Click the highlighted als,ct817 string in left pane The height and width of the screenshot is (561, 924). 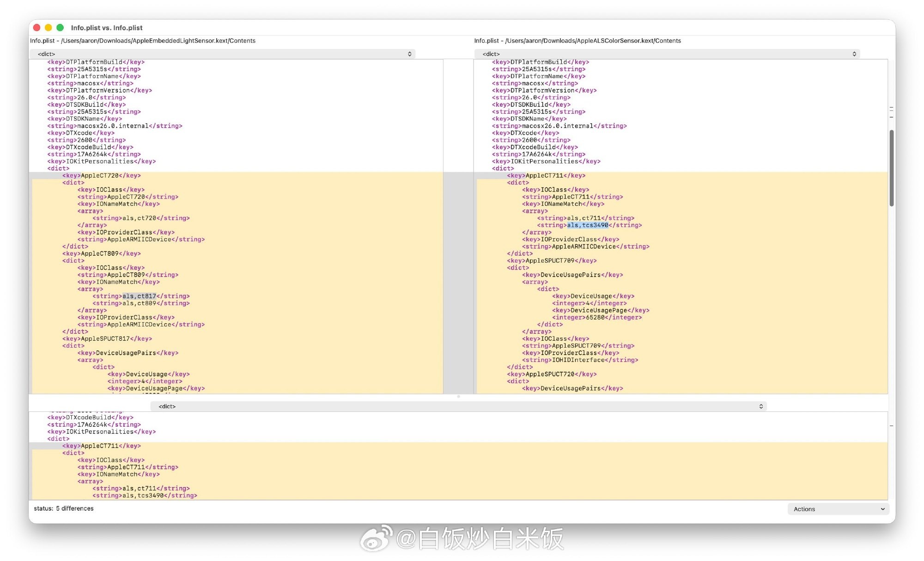pyautogui.click(x=139, y=296)
